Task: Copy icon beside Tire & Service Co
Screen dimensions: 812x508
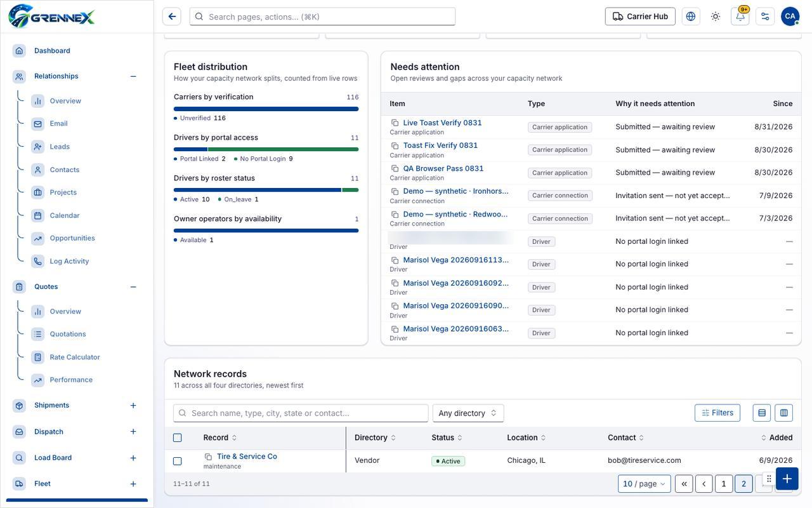Action: point(208,457)
